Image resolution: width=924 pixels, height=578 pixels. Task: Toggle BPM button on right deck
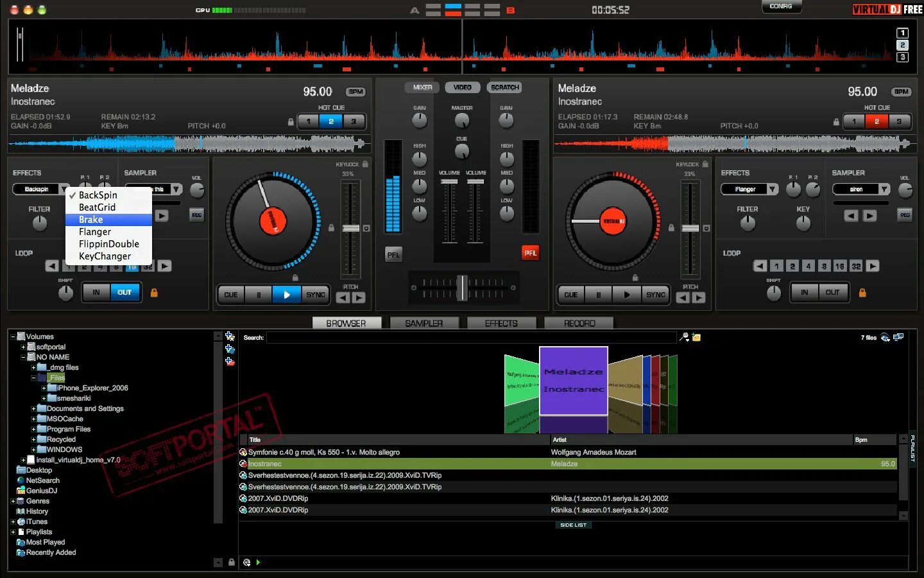click(x=902, y=92)
